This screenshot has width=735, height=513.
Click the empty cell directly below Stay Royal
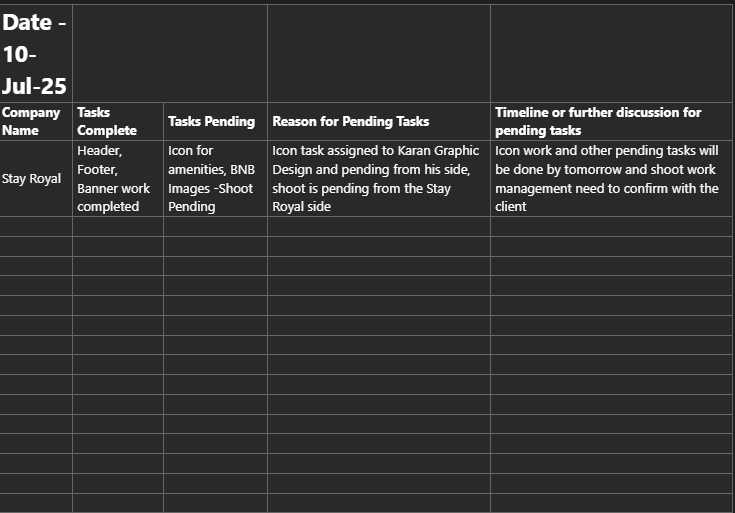pyautogui.click(x=36, y=226)
